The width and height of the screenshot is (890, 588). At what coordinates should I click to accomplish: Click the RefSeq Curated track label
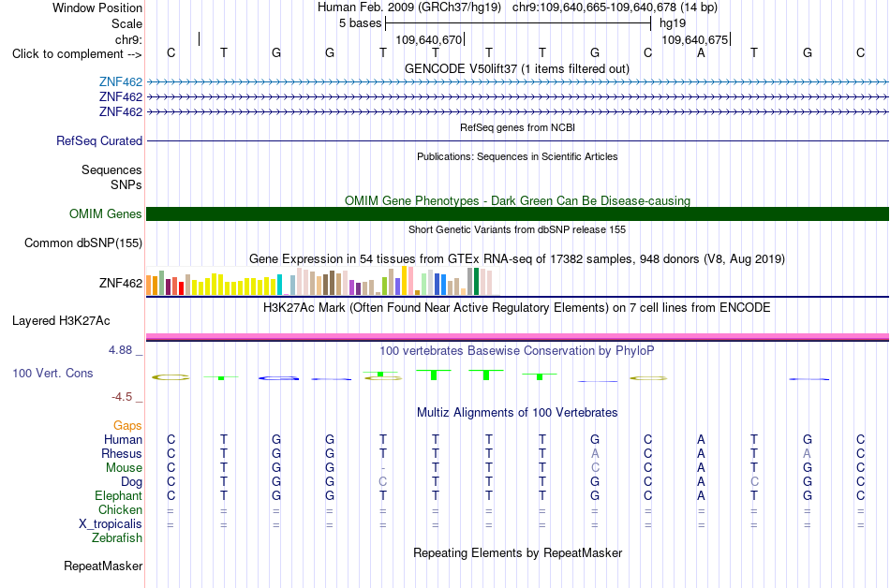(99, 140)
